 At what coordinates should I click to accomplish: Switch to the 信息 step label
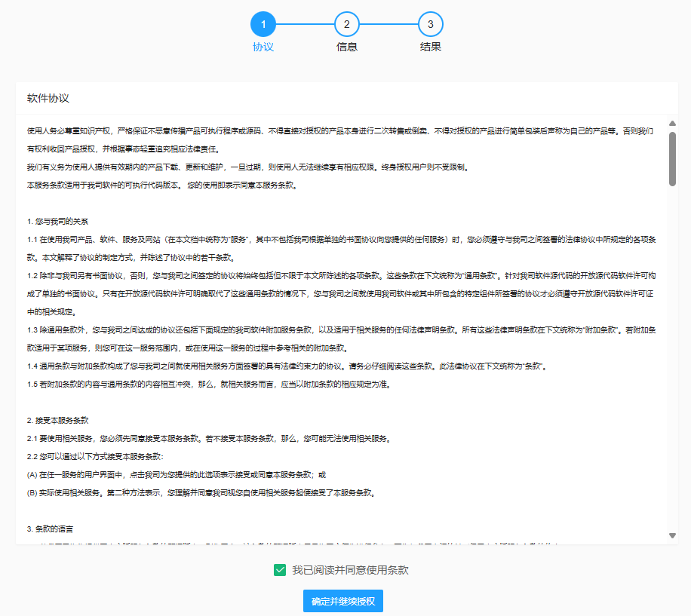click(346, 47)
